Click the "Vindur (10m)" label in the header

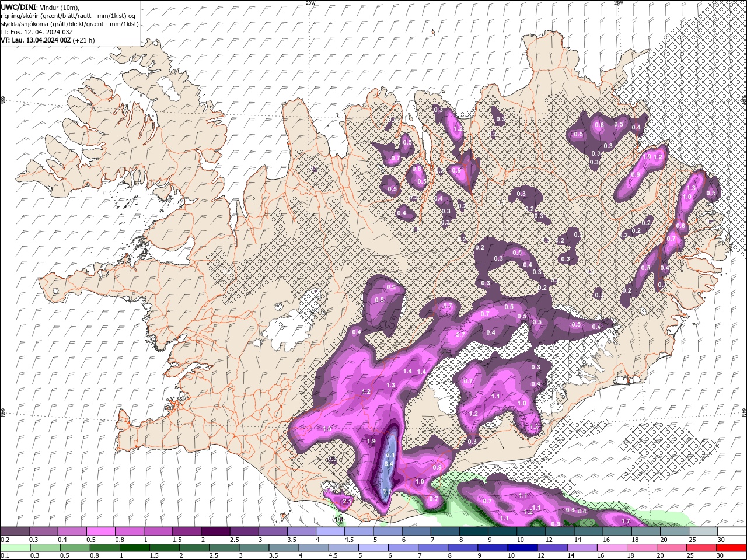58,7
